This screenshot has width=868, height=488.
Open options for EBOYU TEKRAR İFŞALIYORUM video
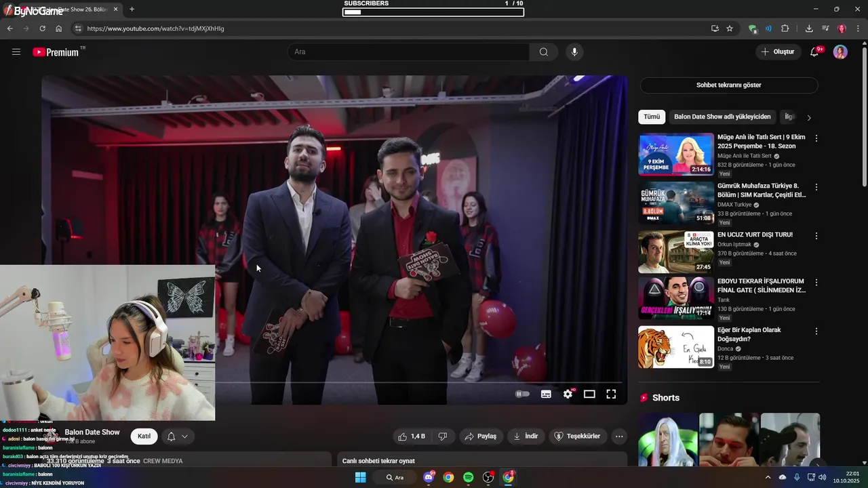coord(816,283)
